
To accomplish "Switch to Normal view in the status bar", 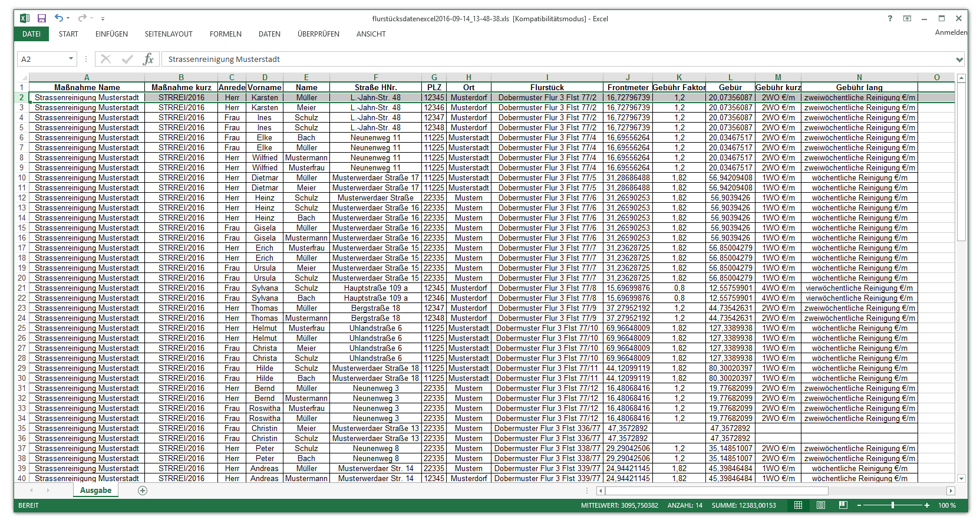I will point(798,505).
